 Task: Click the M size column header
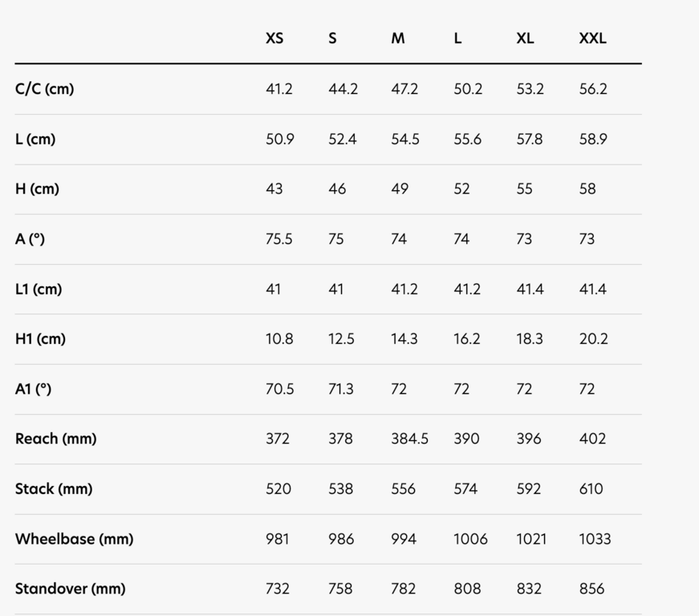coord(398,38)
